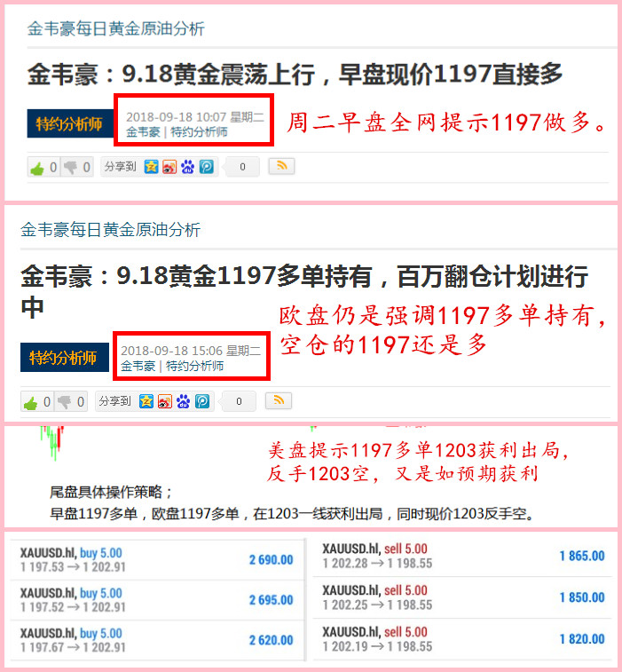
Task: Like the 15:06 article with thumbs-up
Action: coord(31,402)
